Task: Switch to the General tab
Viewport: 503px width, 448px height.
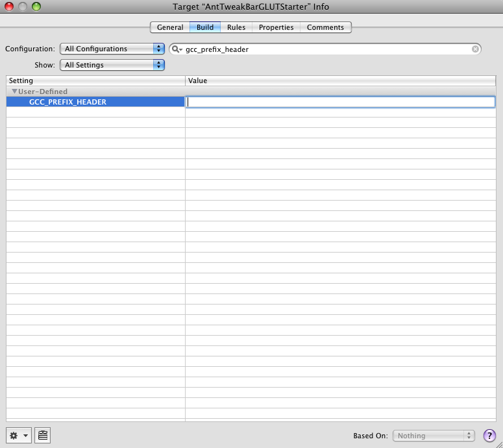Action: [170, 27]
